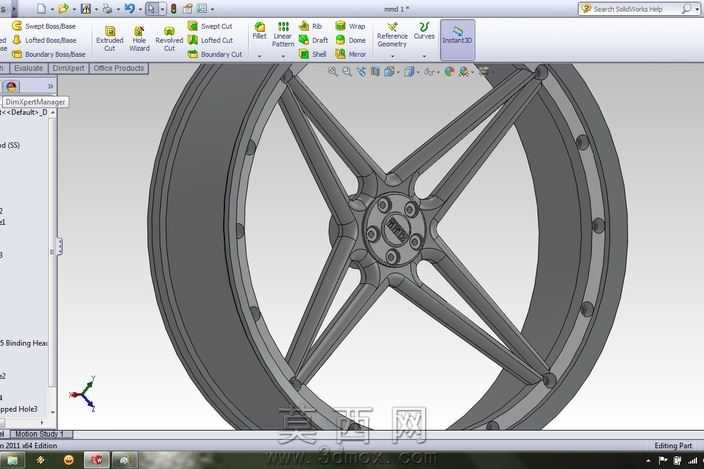Click the Extruded Cut tool
Image resolution: width=704 pixels, height=469 pixels.
(110, 38)
